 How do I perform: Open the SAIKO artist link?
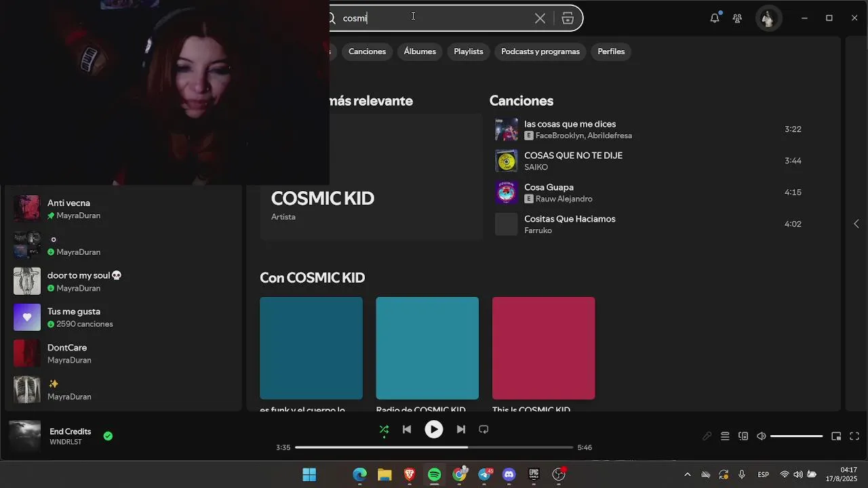click(x=536, y=167)
